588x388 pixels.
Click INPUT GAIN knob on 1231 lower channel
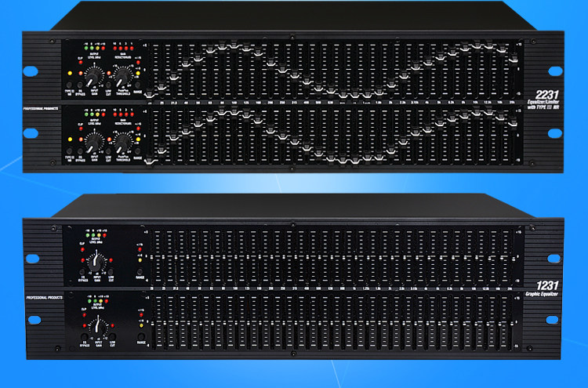(x=97, y=328)
